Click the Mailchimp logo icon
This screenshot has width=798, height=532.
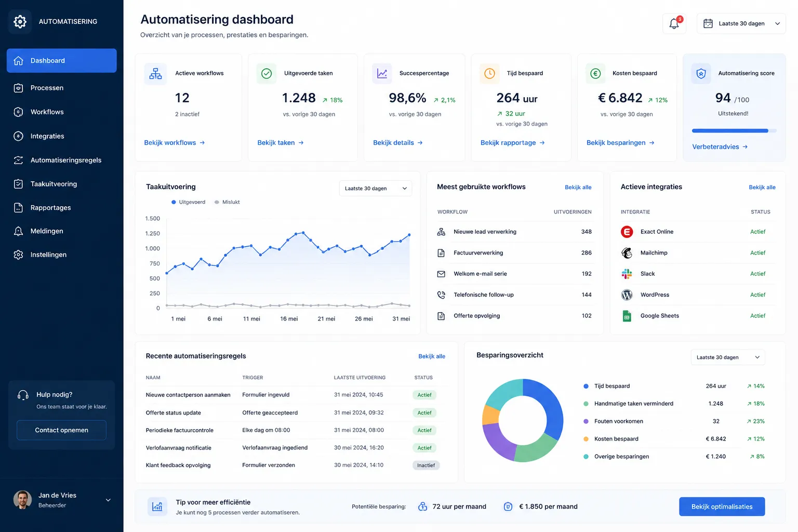click(627, 253)
